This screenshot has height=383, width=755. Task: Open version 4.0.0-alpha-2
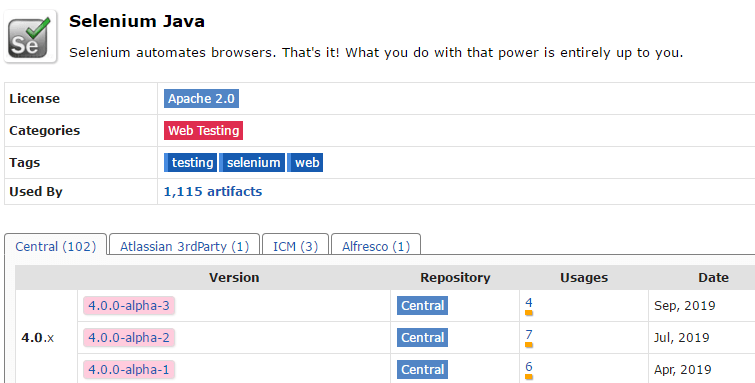(129, 337)
